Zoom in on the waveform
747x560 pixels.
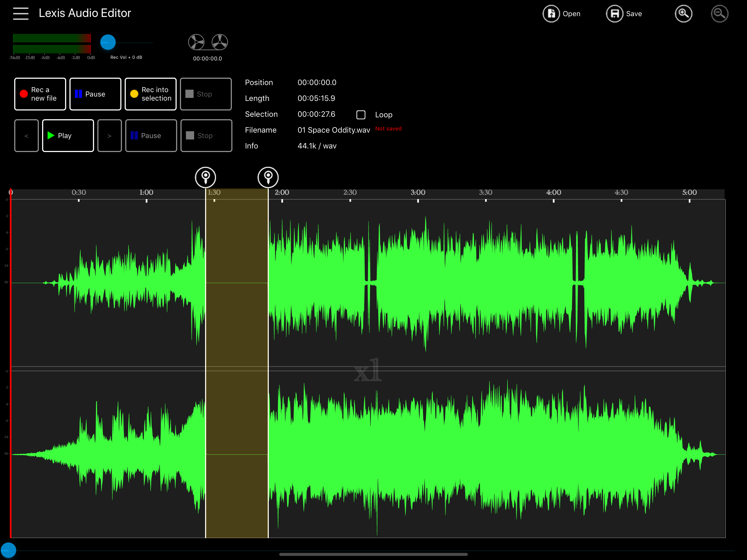683,14
